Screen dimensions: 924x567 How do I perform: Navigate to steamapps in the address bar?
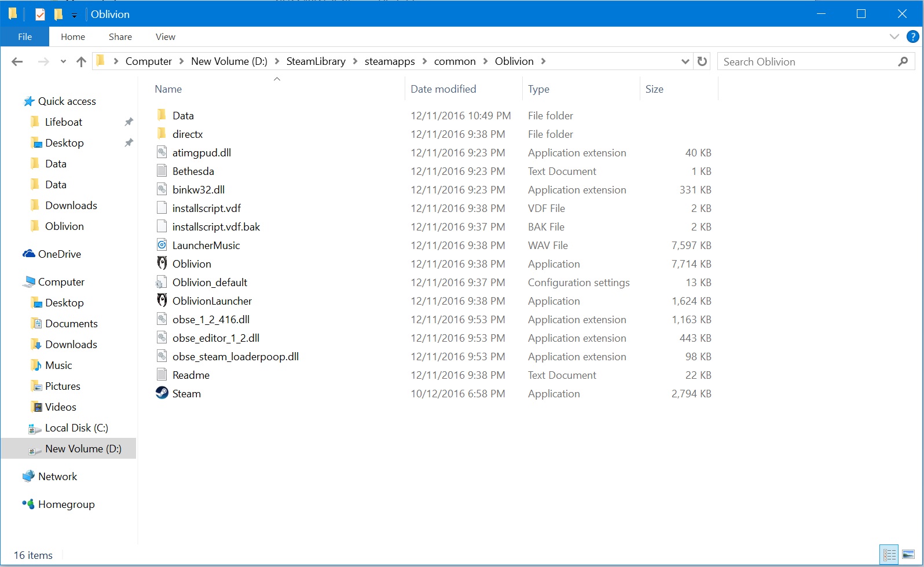(x=390, y=61)
